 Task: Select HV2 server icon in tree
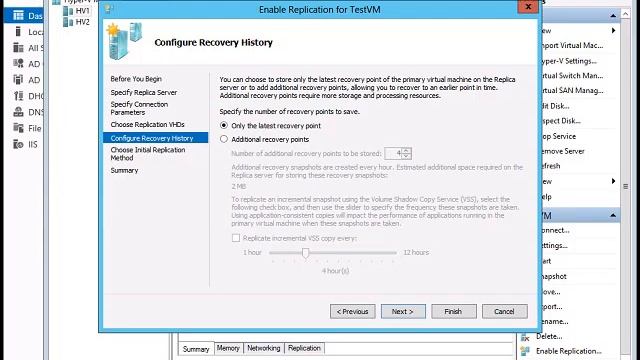(68, 22)
